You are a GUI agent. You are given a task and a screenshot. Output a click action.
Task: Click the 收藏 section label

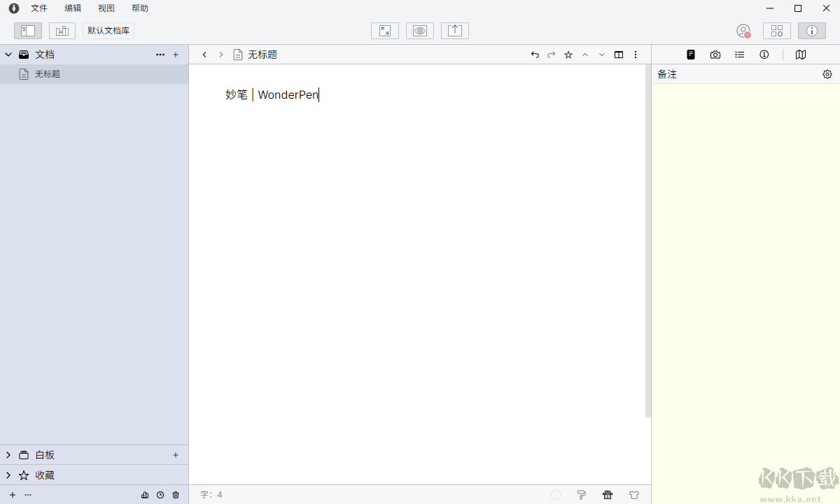(x=45, y=475)
